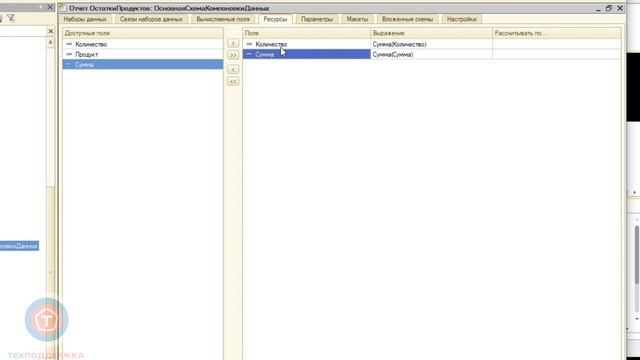Click the Доступные поля column header

[143, 33]
